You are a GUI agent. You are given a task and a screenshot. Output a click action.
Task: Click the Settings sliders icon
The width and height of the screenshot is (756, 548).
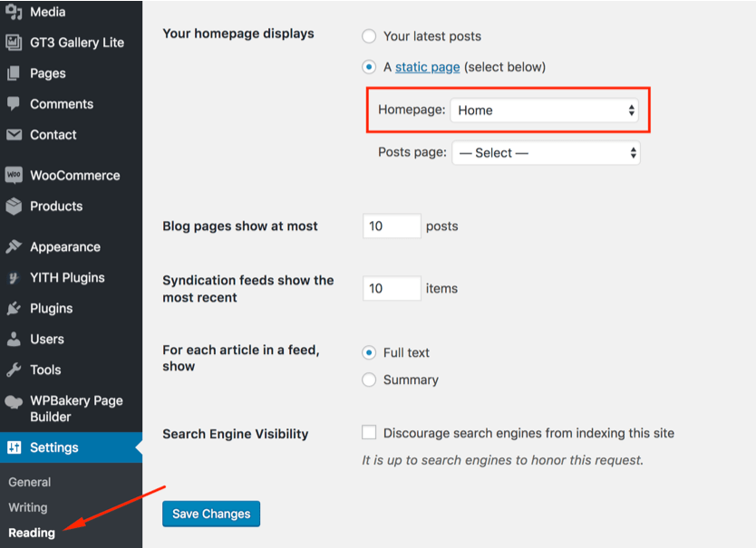click(14, 447)
